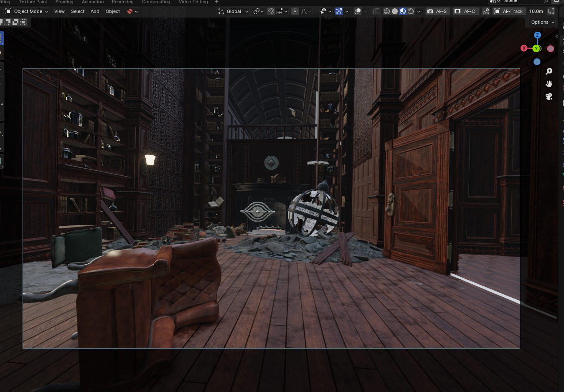Viewport: 564px width, 392px height.
Task: Open the Global transform orientation dropdown
Action: (233, 11)
